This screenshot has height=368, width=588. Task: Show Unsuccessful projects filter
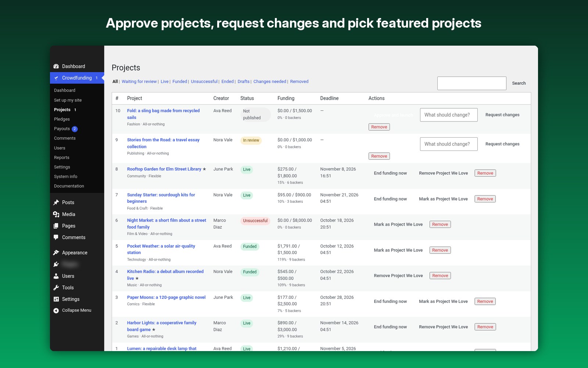tap(204, 82)
